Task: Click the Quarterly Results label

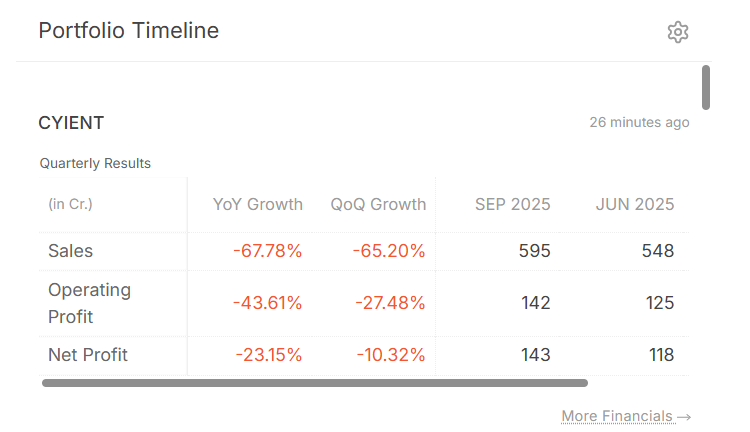Action: click(x=95, y=163)
